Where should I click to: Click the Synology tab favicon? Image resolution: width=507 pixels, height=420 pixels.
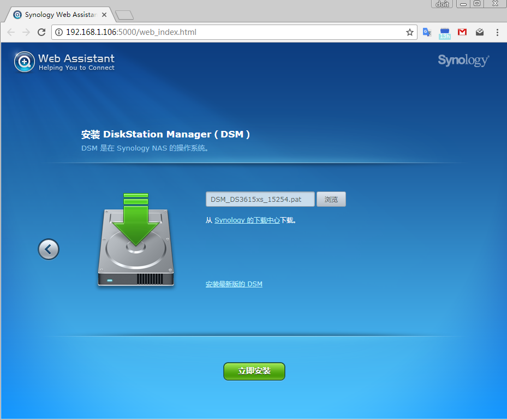[17, 15]
